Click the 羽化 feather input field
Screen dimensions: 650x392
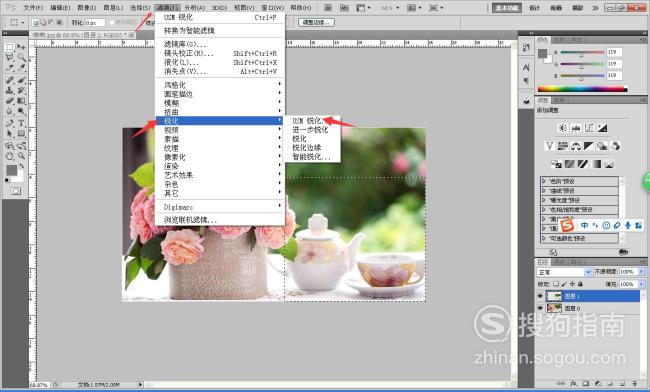tap(95, 23)
